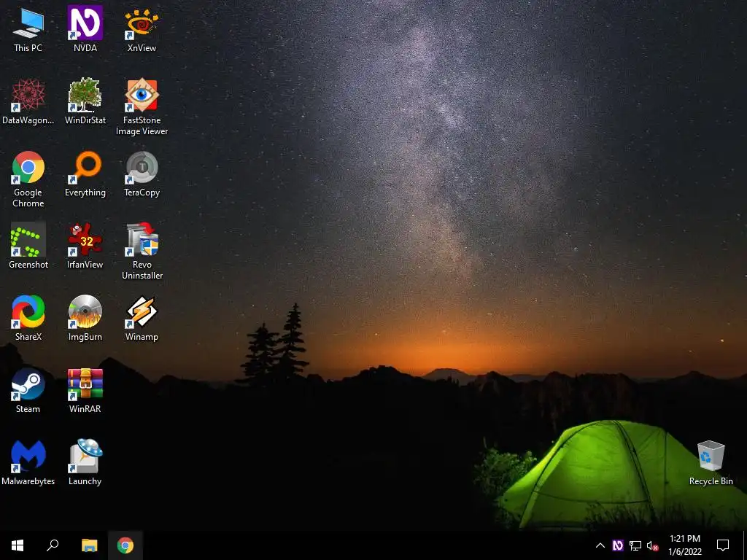Select the Revo Uninstaller shortcut
Image resolution: width=747 pixels, height=560 pixels.
(142, 252)
